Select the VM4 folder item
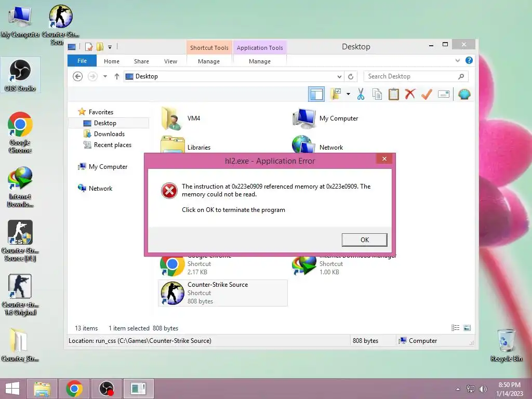Image resolution: width=532 pixels, height=399 pixels. (x=181, y=118)
